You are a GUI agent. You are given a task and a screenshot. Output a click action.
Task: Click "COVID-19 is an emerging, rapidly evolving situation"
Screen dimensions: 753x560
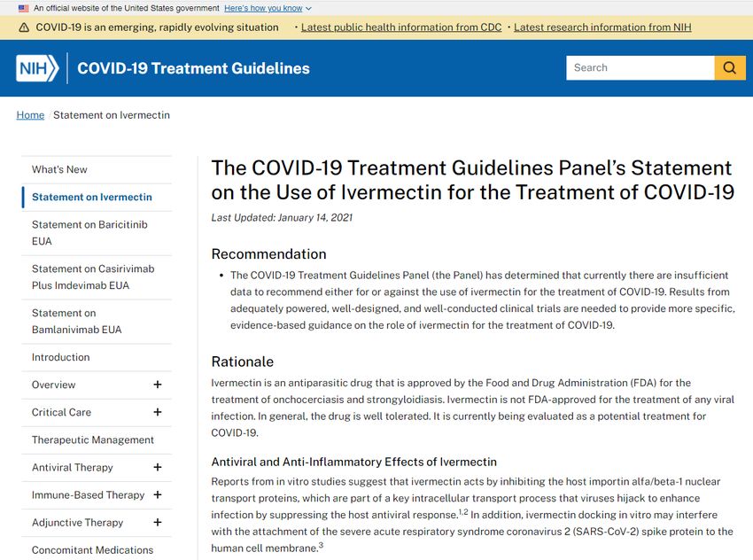tap(157, 27)
